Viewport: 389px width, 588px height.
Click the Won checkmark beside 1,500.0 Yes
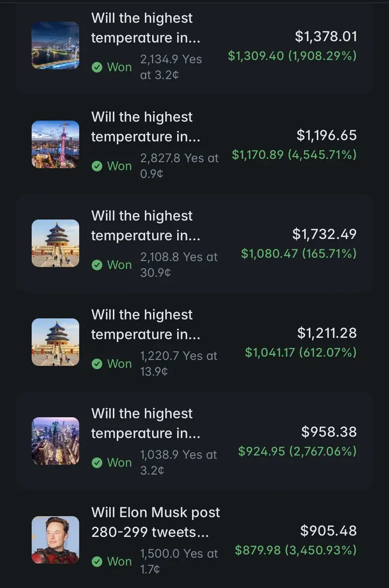coord(97,562)
